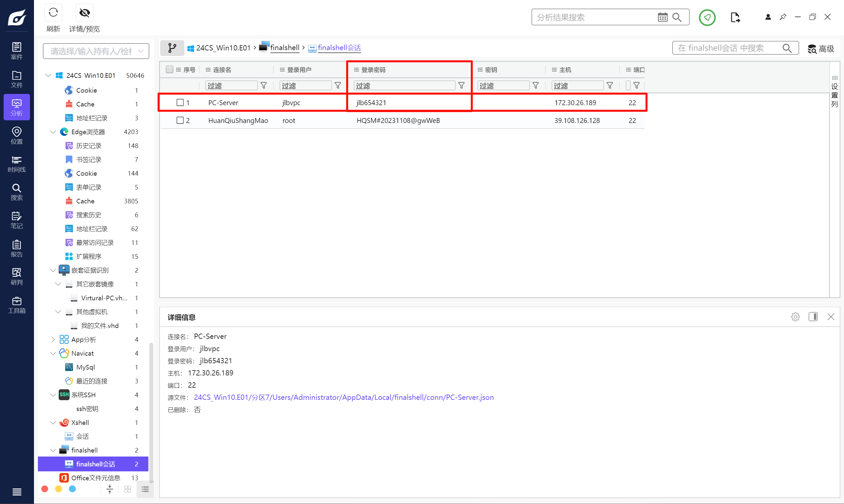Screen dimensions: 844x504
Task: Click the blue color dot filter
Action: (72, 489)
